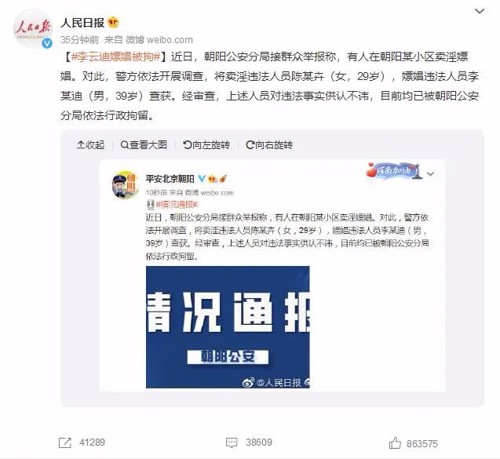Open the #李云迪嫖娼被拘# hashtag topic
The width and height of the screenshot is (500, 459).
115,57
